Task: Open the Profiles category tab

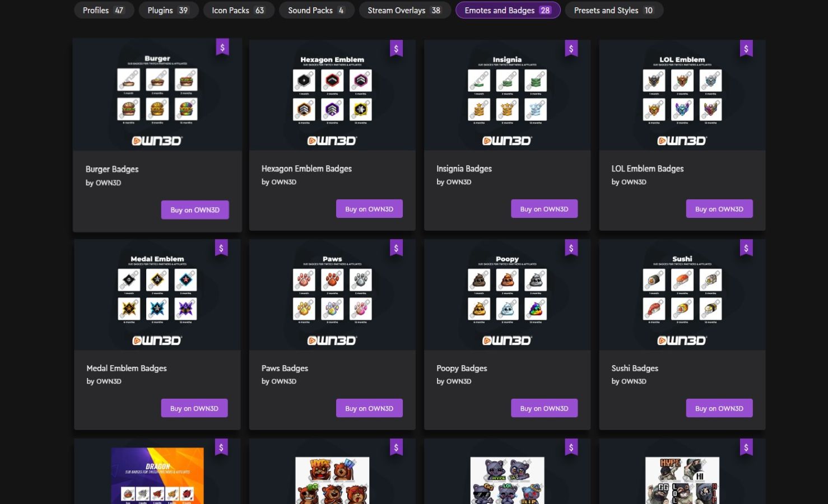Action: pos(104,10)
